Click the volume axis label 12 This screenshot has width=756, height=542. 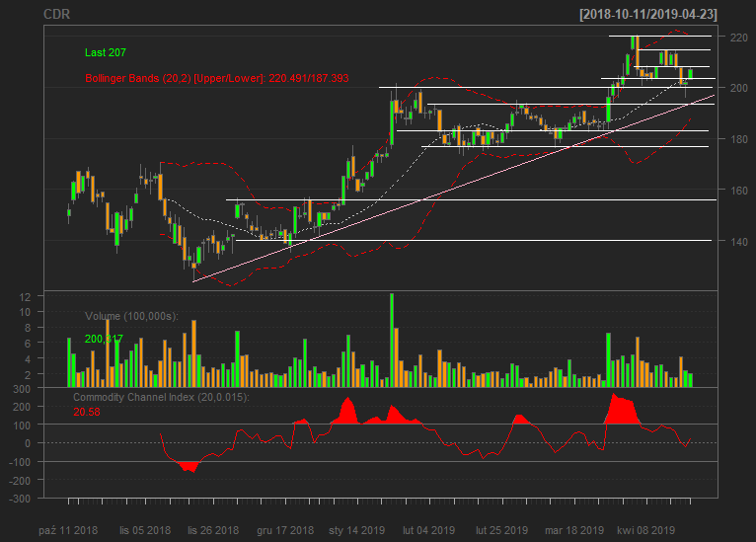tap(25, 297)
